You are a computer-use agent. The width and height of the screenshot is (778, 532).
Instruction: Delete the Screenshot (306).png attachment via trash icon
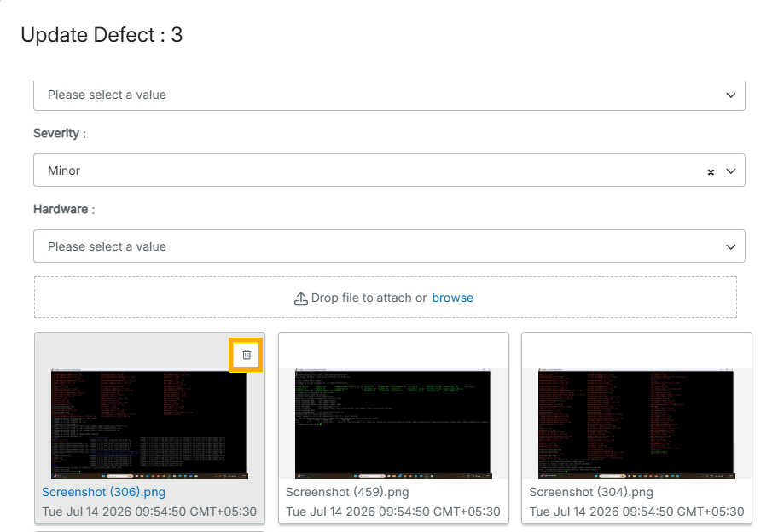(247, 355)
